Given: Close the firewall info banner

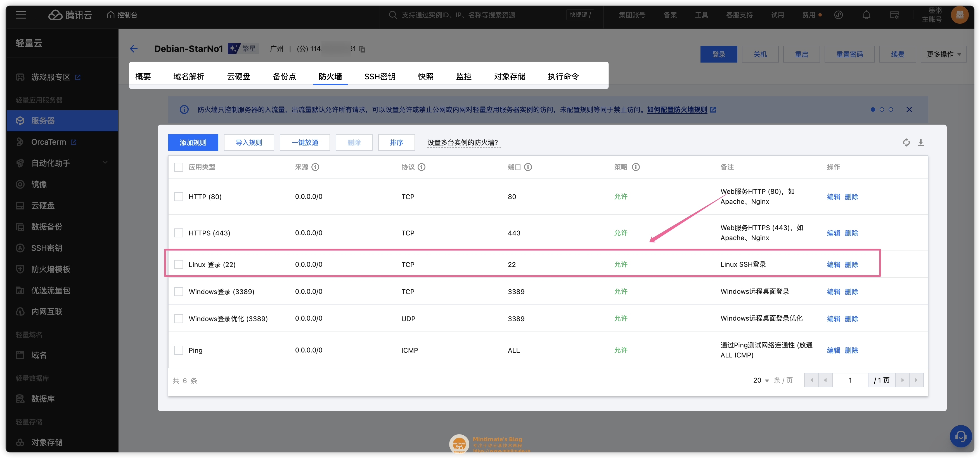Looking at the screenshot, I should coord(909,109).
